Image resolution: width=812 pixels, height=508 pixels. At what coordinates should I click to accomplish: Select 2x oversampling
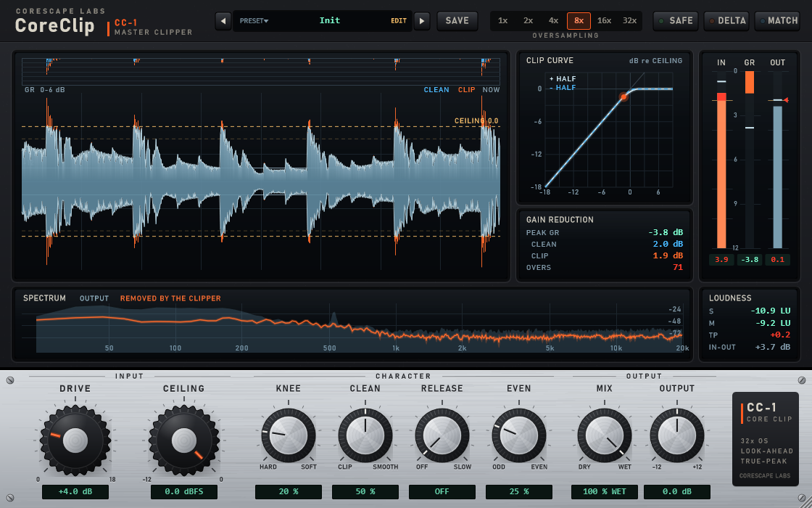(529, 21)
